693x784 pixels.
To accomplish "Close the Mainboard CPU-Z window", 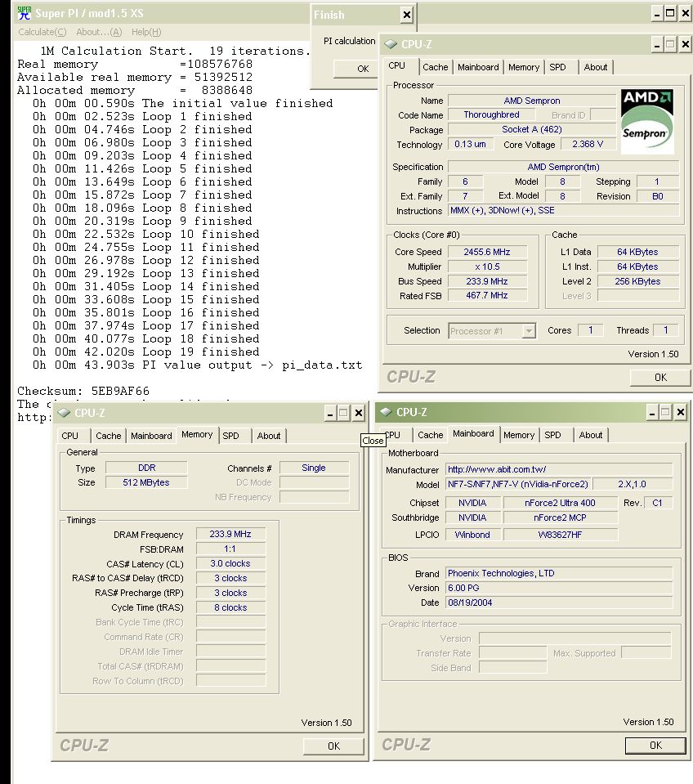I will [681, 413].
